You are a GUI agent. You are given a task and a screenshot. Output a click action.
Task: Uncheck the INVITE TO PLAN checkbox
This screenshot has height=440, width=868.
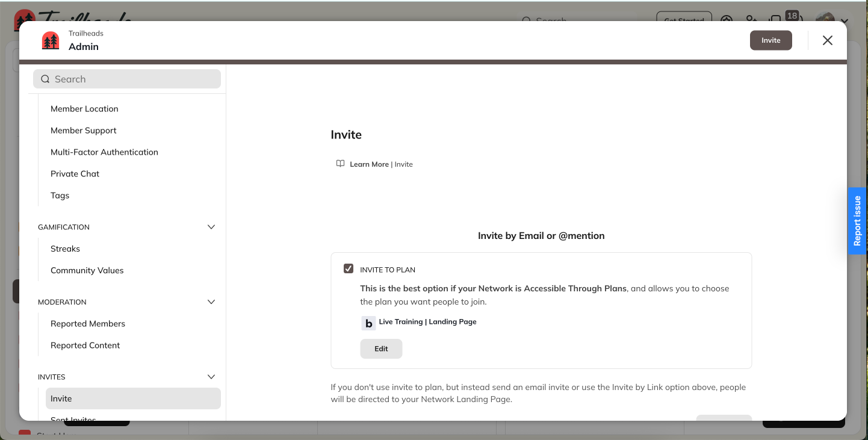348,268
